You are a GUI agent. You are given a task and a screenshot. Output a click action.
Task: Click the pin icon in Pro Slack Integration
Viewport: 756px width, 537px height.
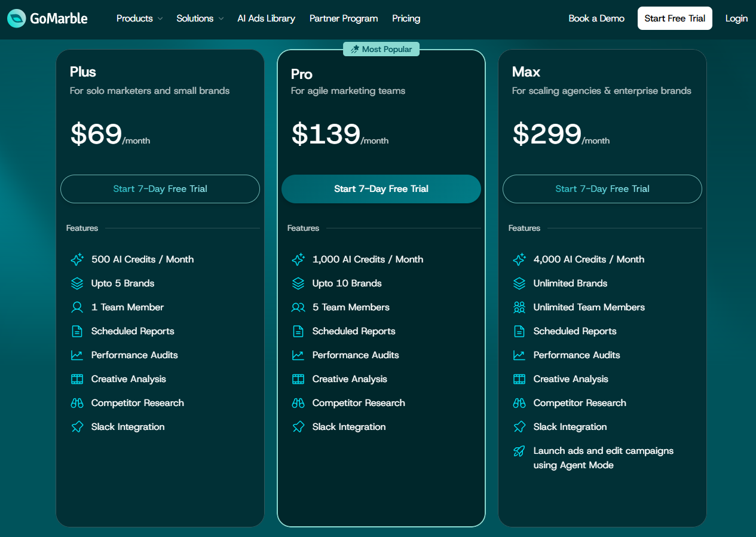(298, 427)
